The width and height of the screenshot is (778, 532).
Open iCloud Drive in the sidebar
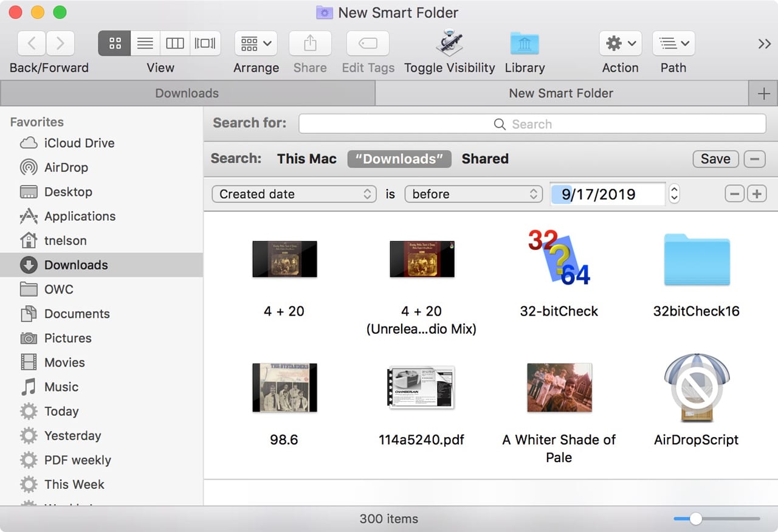(x=102, y=143)
